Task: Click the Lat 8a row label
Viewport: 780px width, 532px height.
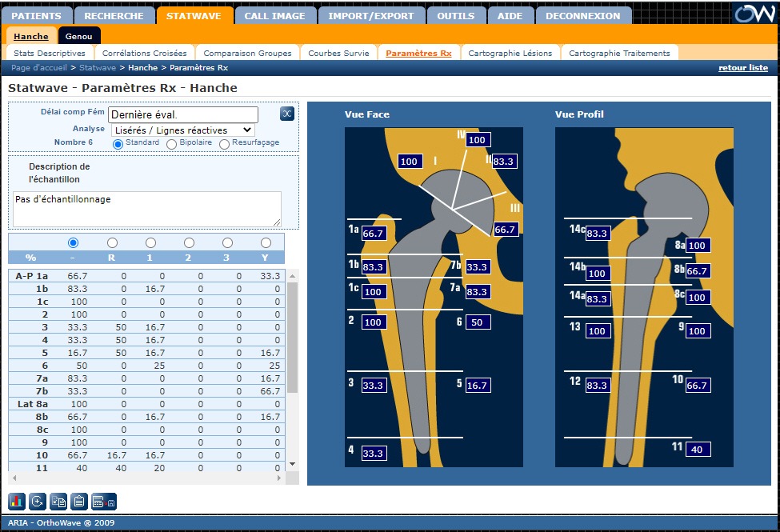Action: tap(33, 404)
